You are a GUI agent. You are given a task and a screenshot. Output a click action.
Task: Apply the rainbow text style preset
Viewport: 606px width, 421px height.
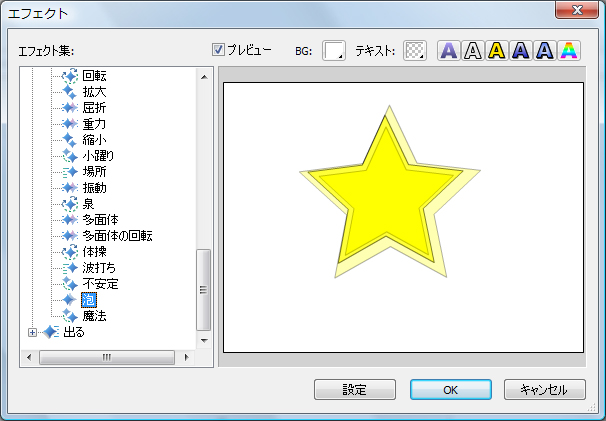[569, 51]
